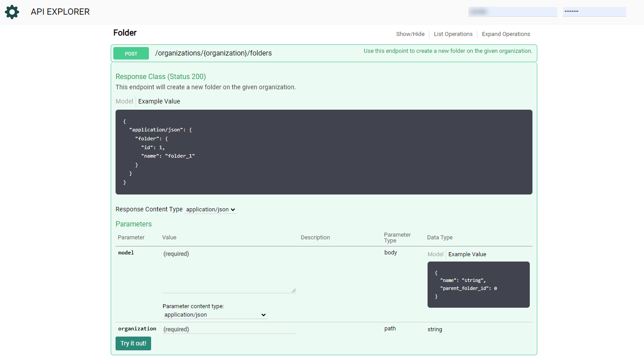Click the resize handle of model textarea
The width and height of the screenshot is (644, 361).
point(293,290)
